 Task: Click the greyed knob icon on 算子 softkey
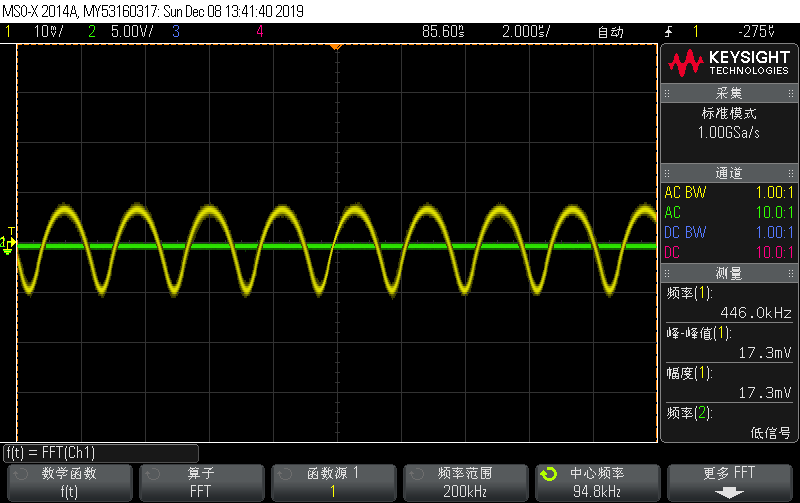(x=153, y=474)
